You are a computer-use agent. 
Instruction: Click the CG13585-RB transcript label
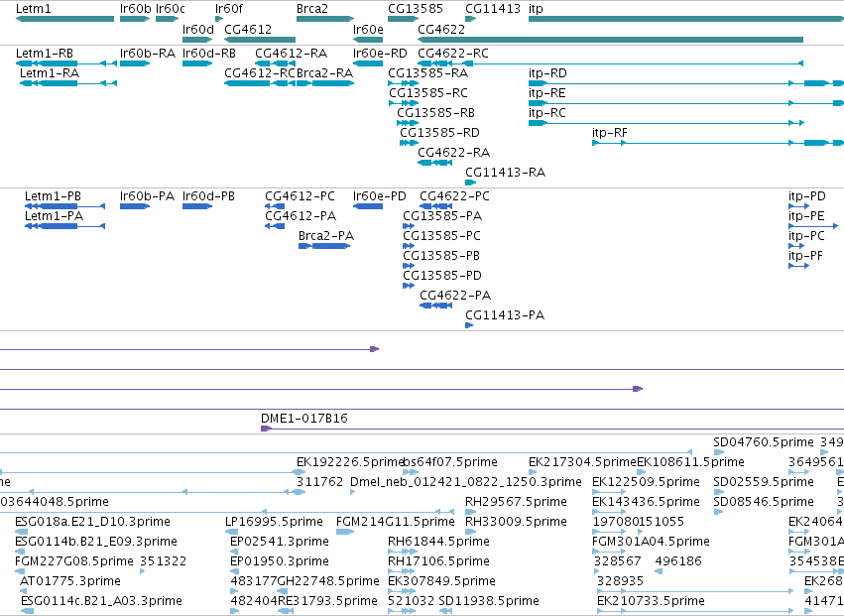[436, 112]
